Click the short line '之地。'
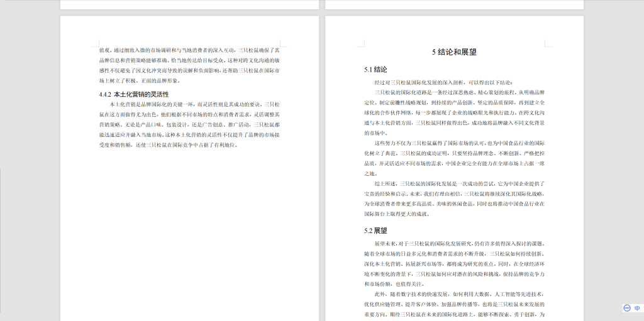Screen dimensions: 644x321 (371, 173)
